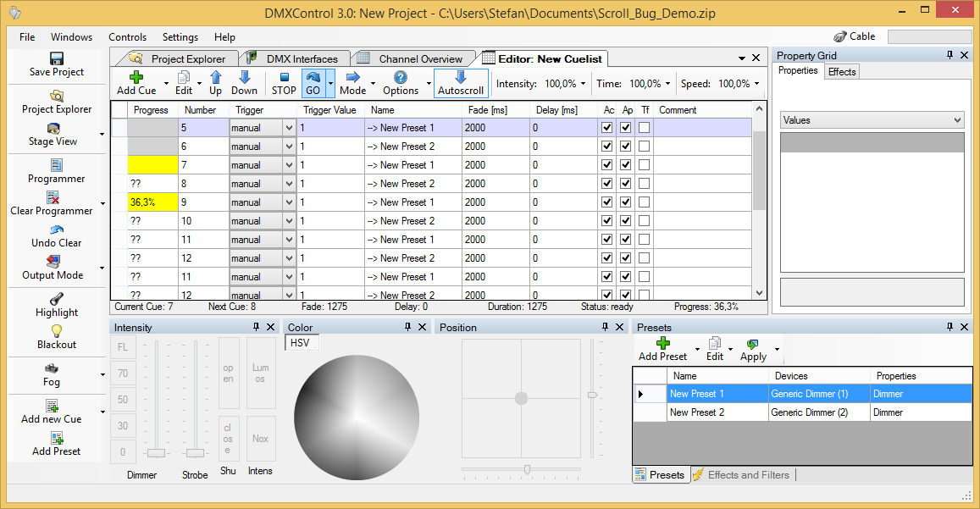Click the 50 intensity preset button

tap(123, 400)
